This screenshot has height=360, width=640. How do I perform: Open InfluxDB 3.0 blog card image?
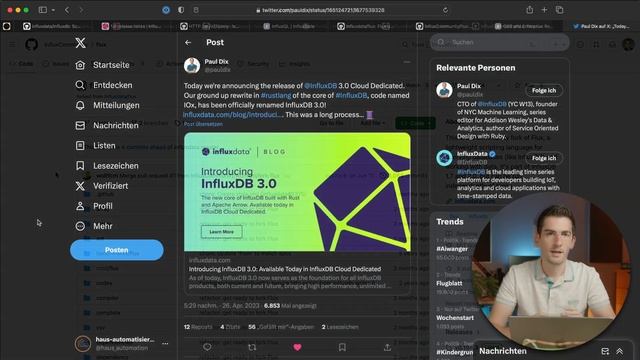(x=297, y=192)
